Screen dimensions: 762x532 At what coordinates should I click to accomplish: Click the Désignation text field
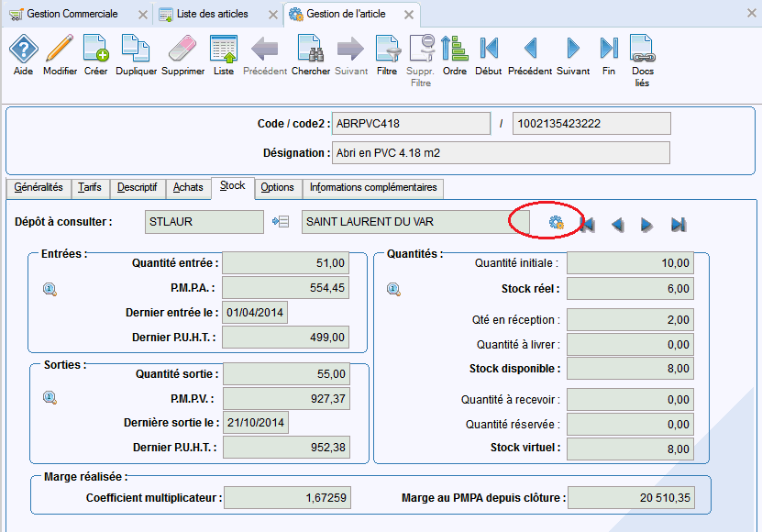pos(501,152)
